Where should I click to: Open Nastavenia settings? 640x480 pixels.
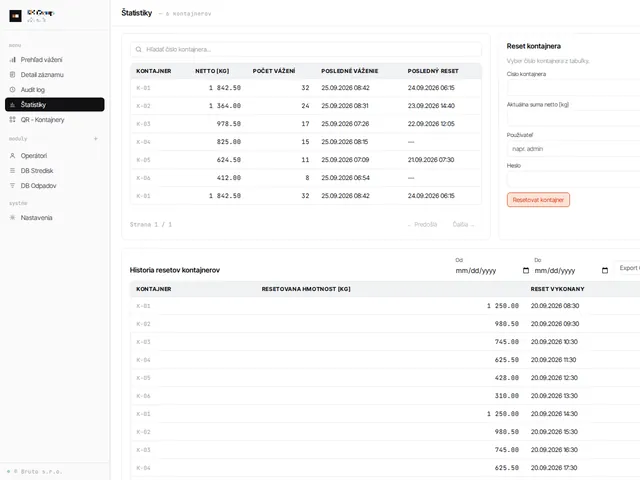click(x=55, y=218)
